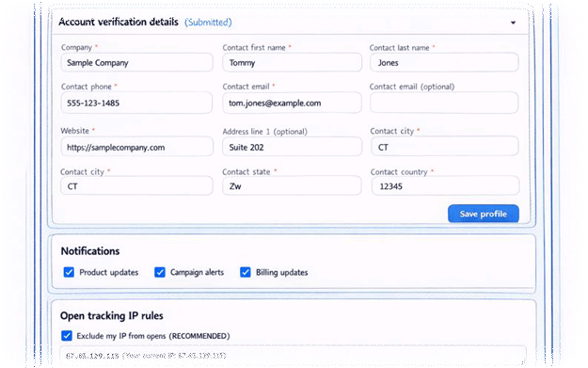This screenshot has height=368, width=588.
Task: Click the Open tracking IP rules heading
Action: click(112, 316)
